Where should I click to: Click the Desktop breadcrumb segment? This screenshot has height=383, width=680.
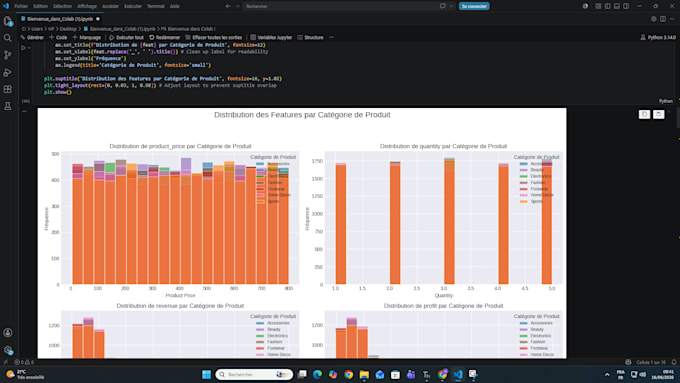click(x=68, y=29)
